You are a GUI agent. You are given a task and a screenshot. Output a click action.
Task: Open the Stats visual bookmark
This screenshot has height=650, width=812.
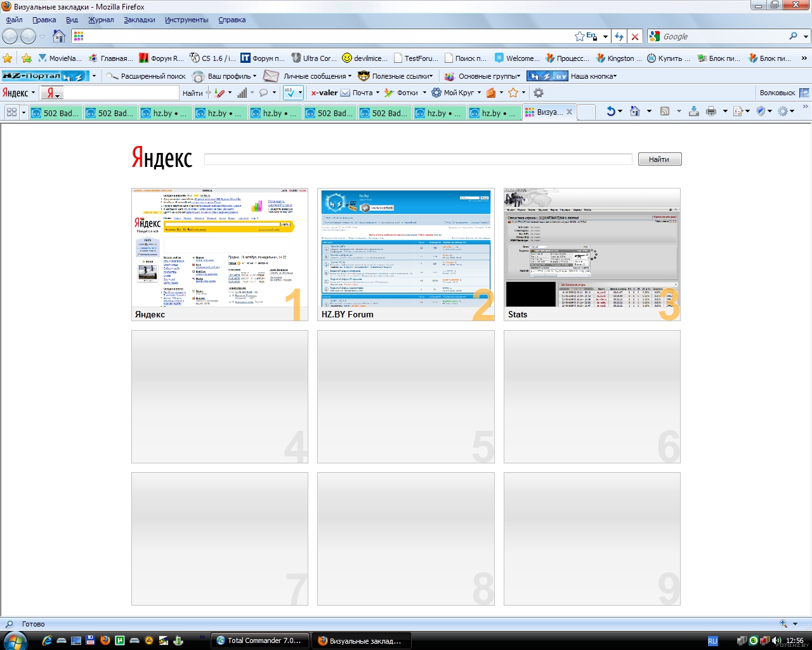(592, 254)
